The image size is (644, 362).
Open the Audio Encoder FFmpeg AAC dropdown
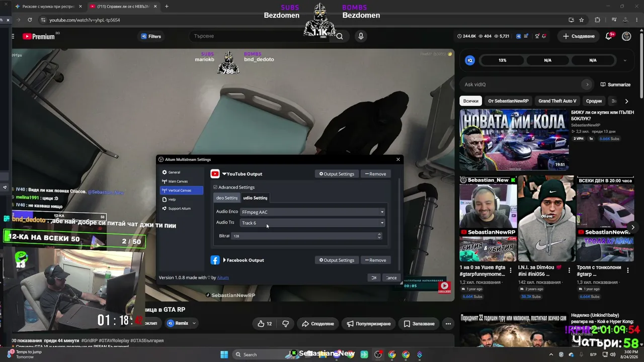pos(312,212)
